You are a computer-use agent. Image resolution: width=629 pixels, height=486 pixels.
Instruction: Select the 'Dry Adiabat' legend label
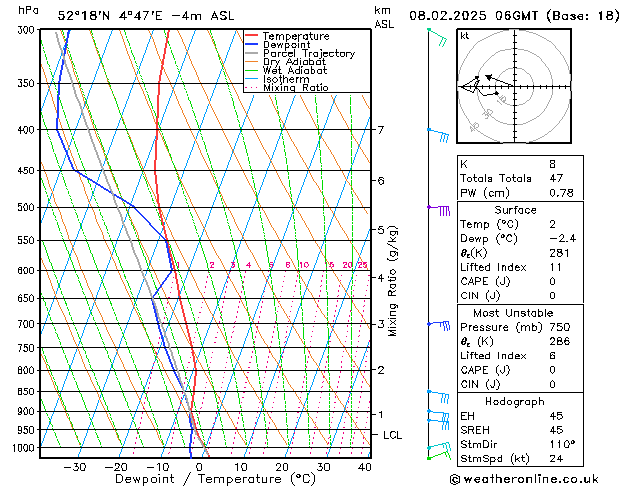pyautogui.click(x=294, y=62)
